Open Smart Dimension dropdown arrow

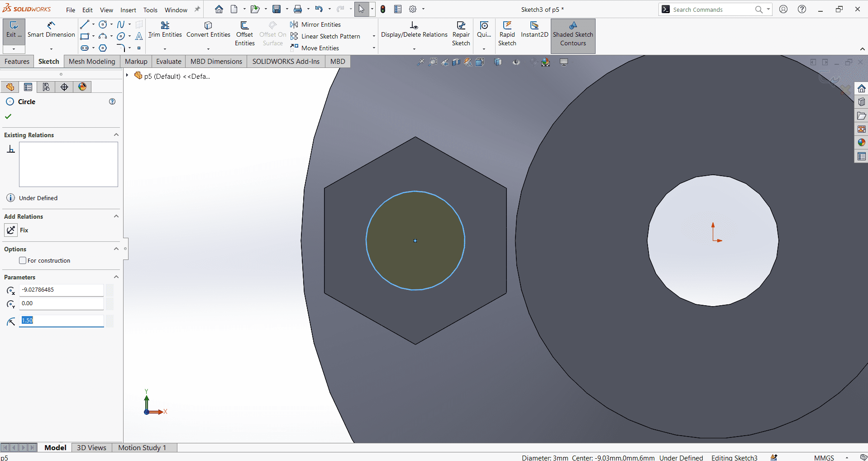pos(51,49)
